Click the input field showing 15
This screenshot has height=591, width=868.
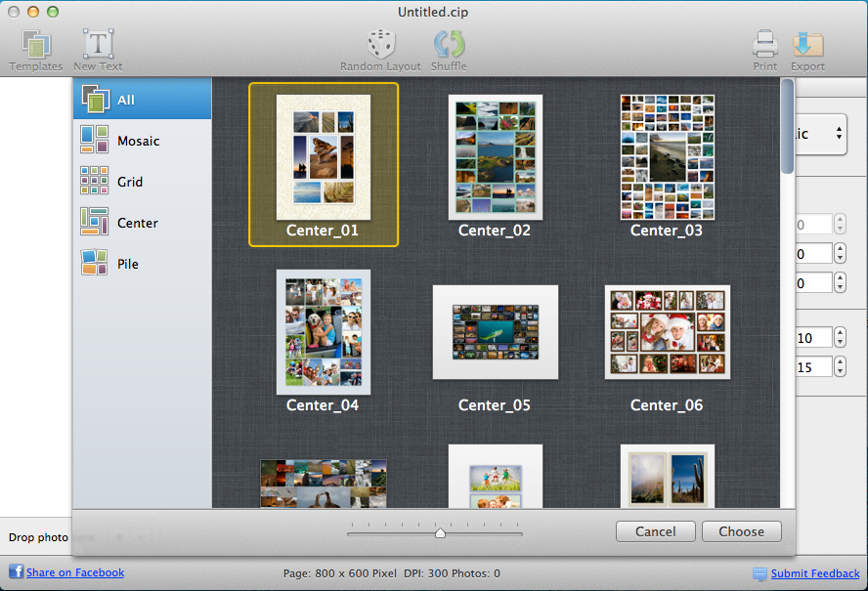(813, 367)
